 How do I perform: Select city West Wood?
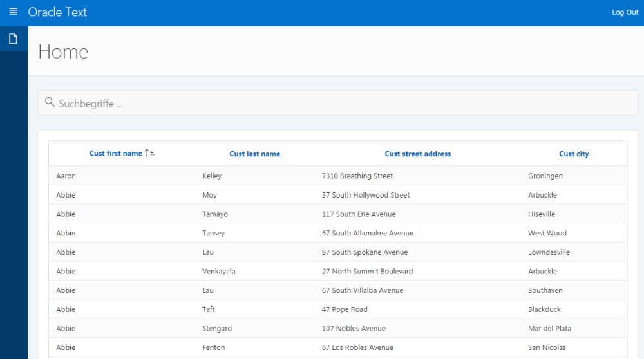pos(547,233)
